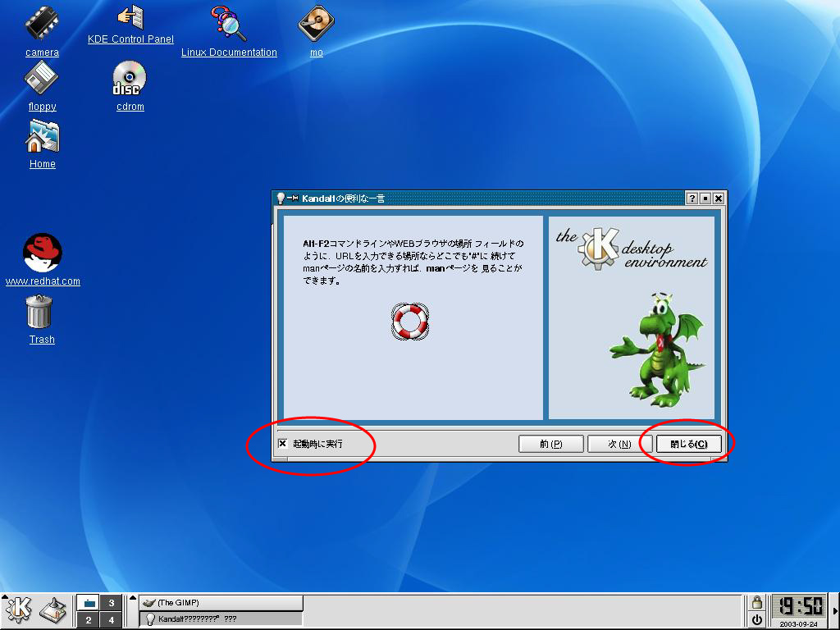Screen dimensions: 840x630
Task: Click the 前(P) previous tip button
Action: [x=550, y=444]
